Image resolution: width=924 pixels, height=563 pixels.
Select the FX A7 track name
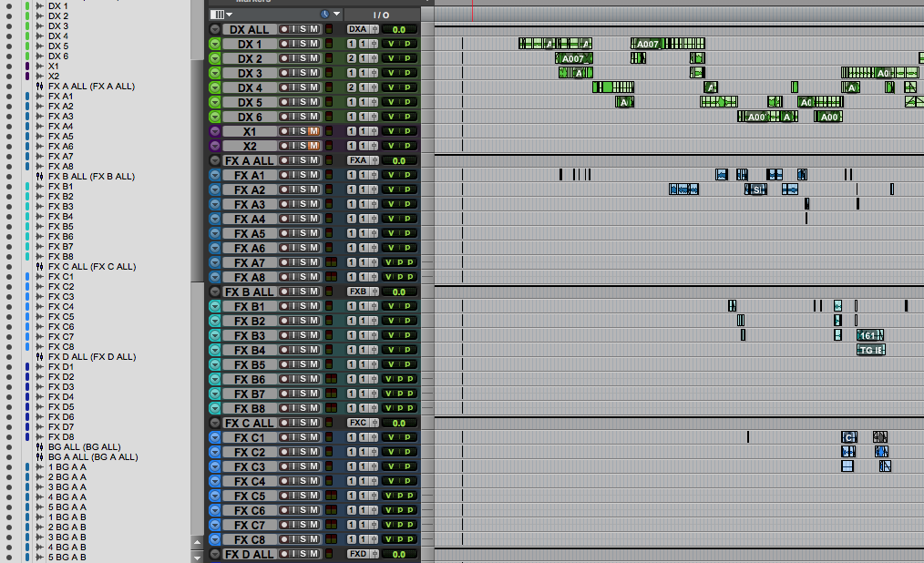tap(250, 262)
